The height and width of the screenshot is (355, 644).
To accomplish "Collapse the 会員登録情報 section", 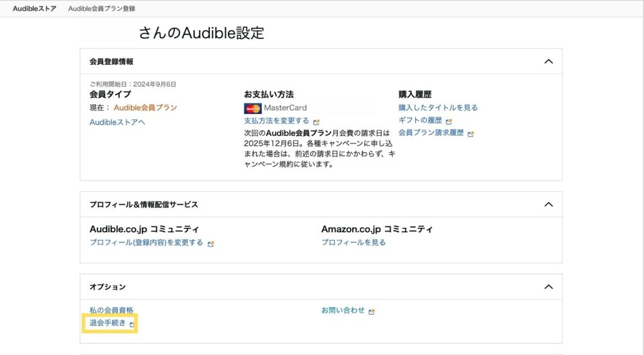I will 548,62.
